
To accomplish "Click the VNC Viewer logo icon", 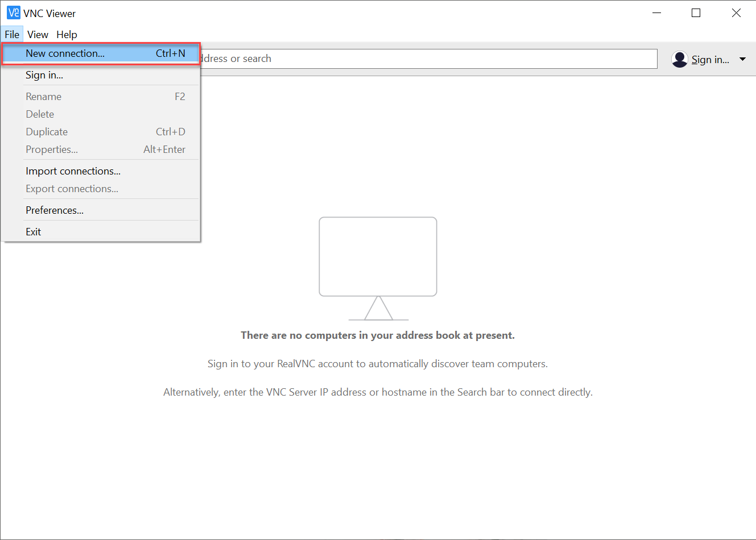I will click(x=13, y=13).
